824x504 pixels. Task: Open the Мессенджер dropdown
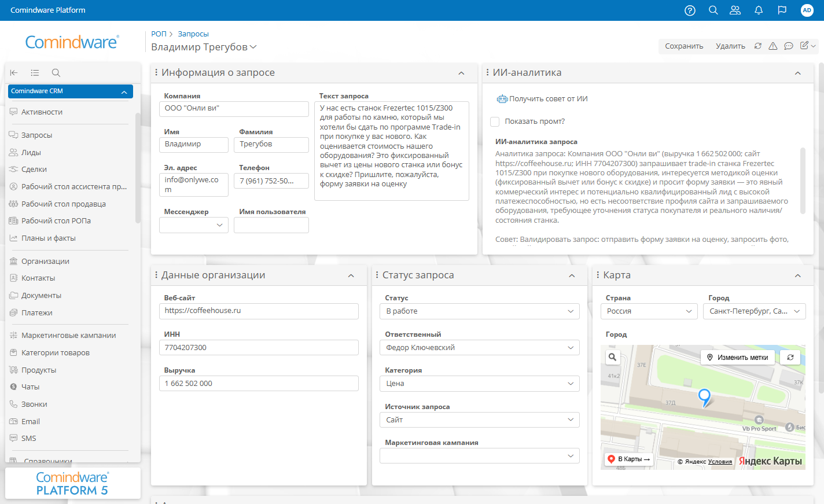(194, 225)
